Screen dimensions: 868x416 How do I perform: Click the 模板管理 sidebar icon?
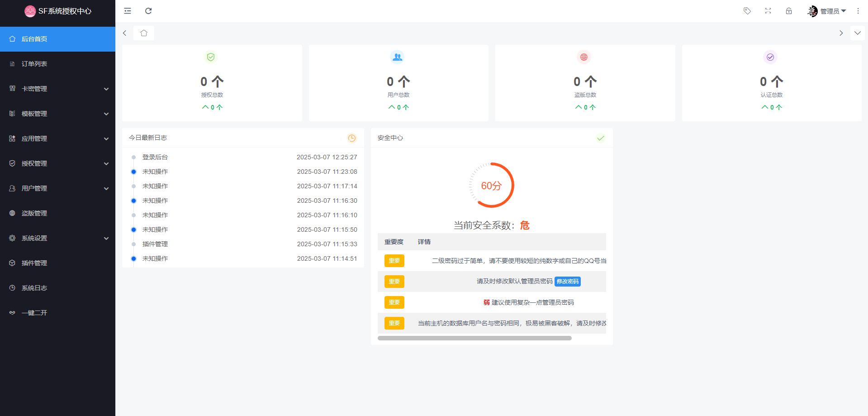coord(12,114)
